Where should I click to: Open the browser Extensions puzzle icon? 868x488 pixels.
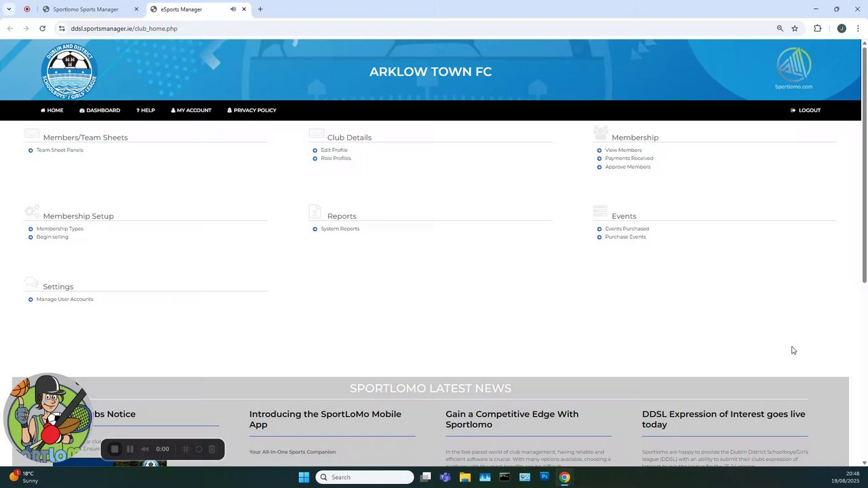[x=817, y=28]
